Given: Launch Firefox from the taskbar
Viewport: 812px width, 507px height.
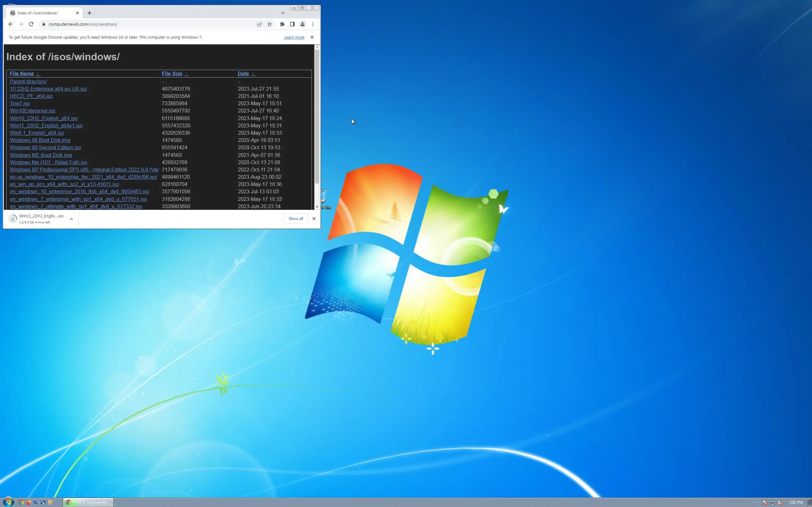Looking at the screenshot, I should 29,502.
